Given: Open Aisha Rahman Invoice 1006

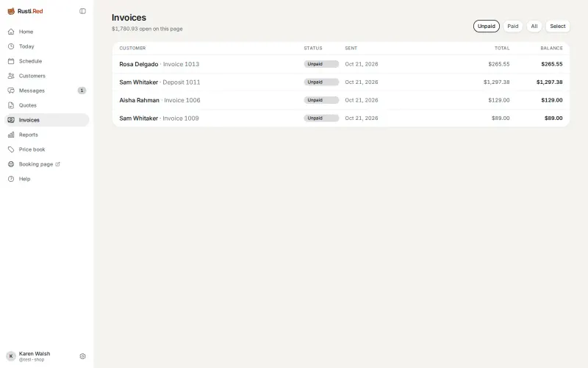Looking at the screenshot, I should 341,100.
